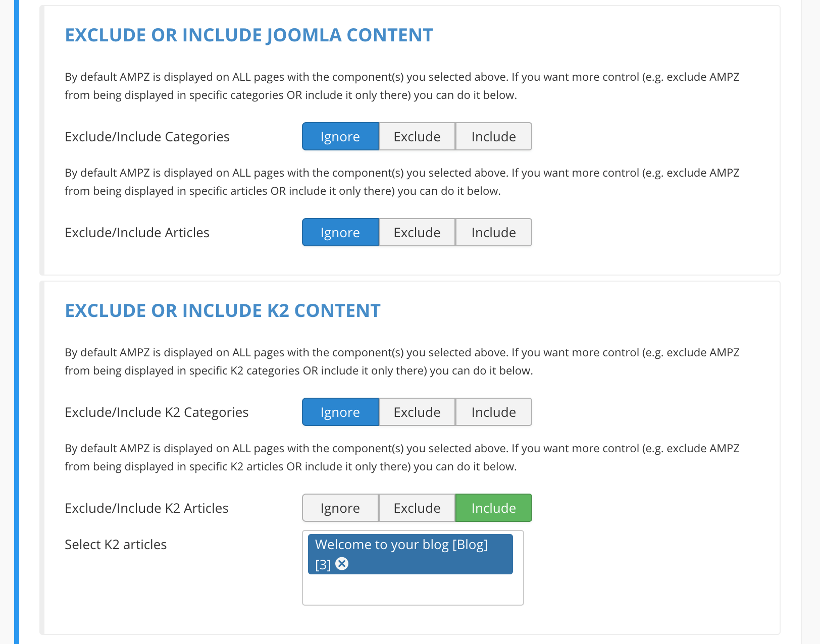Click the 'Exclude/Include K2 Articles' label
This screenshot has height=644, width=820.
(146, 508)
